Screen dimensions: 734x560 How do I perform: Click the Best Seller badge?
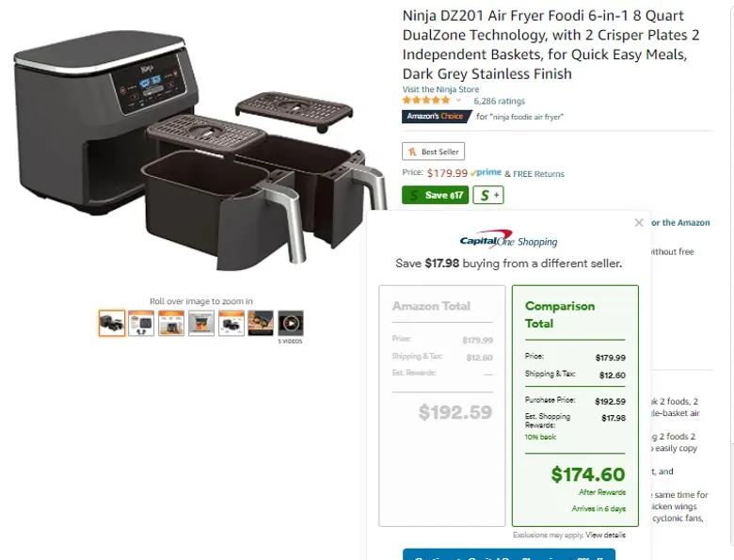433,152
